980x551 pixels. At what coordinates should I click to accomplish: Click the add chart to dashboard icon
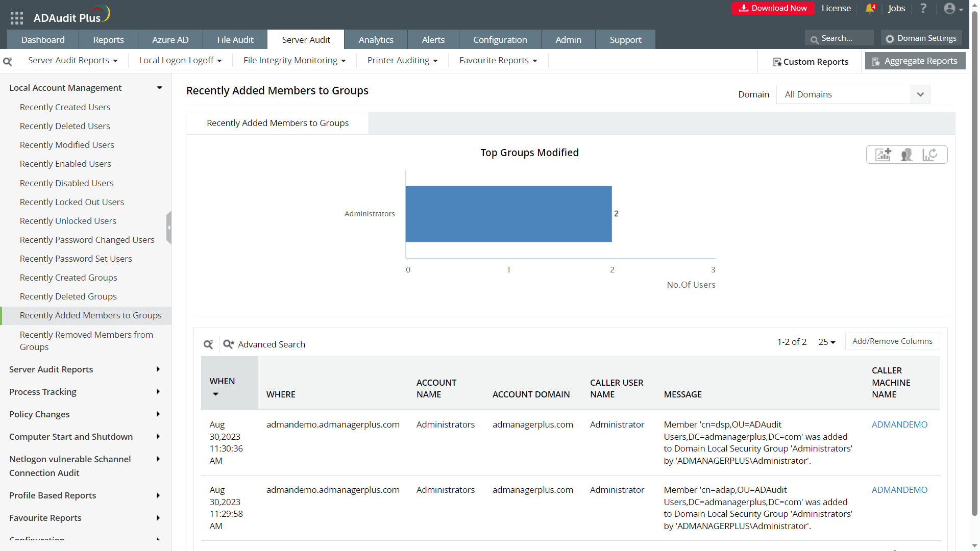click(883, 155)
